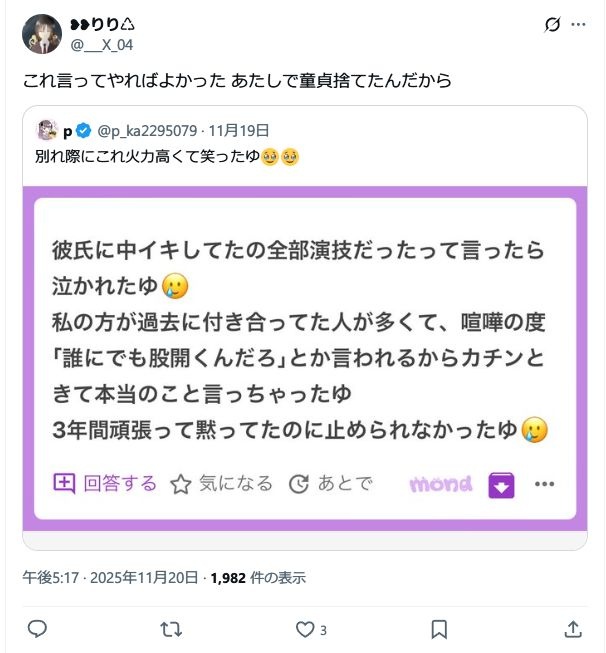Click the あとで clock button
The height and width of the screenshot is (653, 606).
330,484
